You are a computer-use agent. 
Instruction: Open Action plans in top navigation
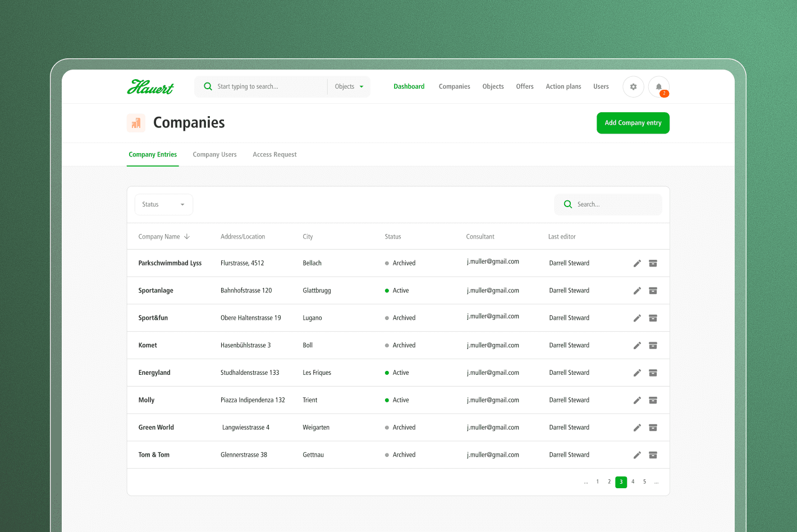tap(564, 86)
